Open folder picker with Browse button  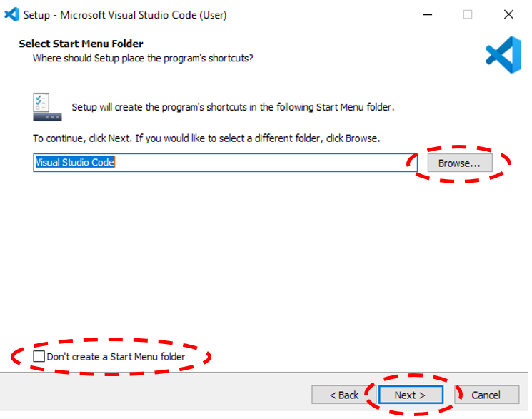[459, 163]
